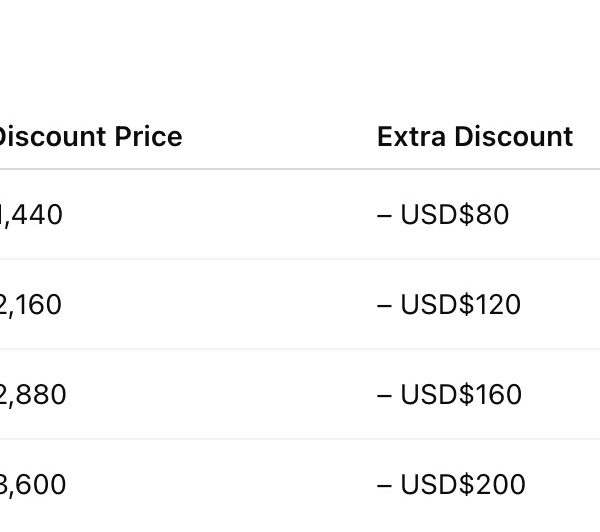Select the minus sign before USD$160
The width and height of the screenshot is (600, 532).
pyautogui.click(x=384, y=395)
